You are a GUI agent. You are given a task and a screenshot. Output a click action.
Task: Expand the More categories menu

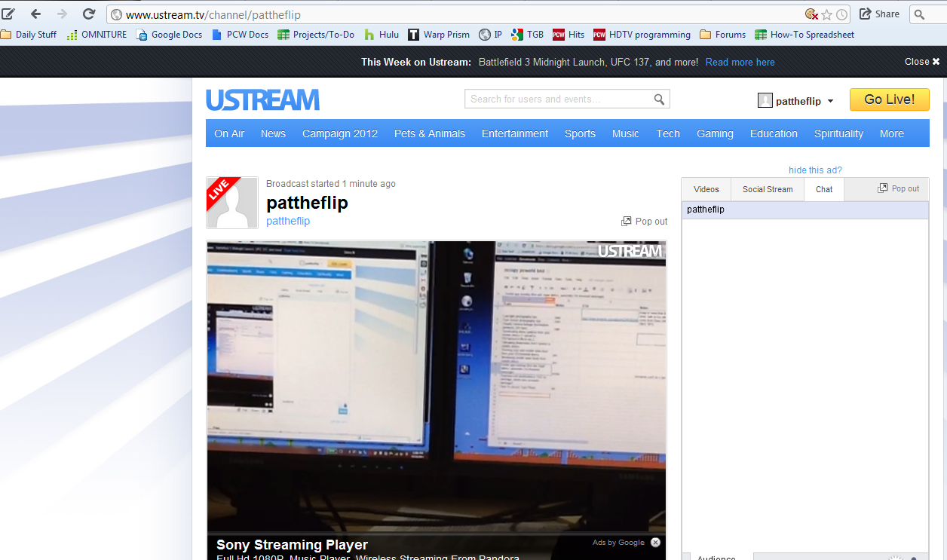(891, 133)
